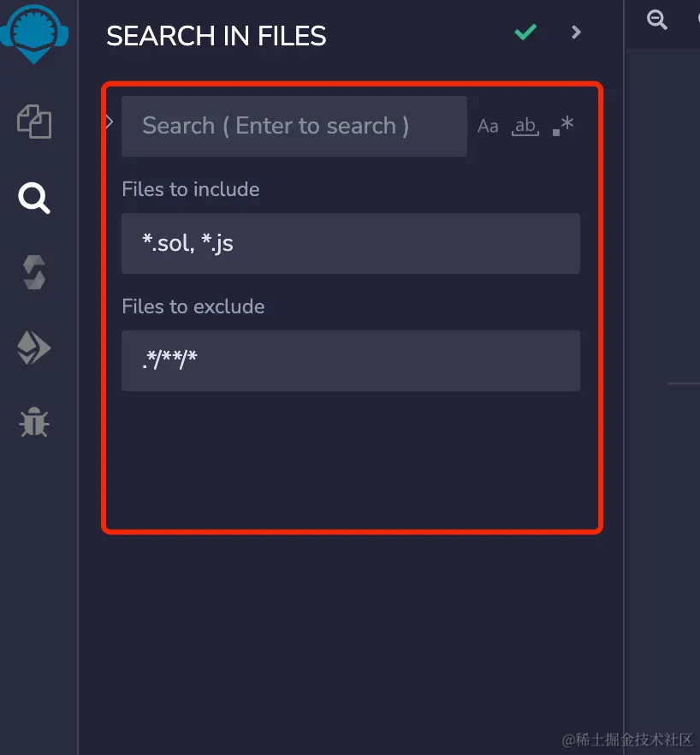
Task: Open the File Explorer panel icon
Action: 34,122
